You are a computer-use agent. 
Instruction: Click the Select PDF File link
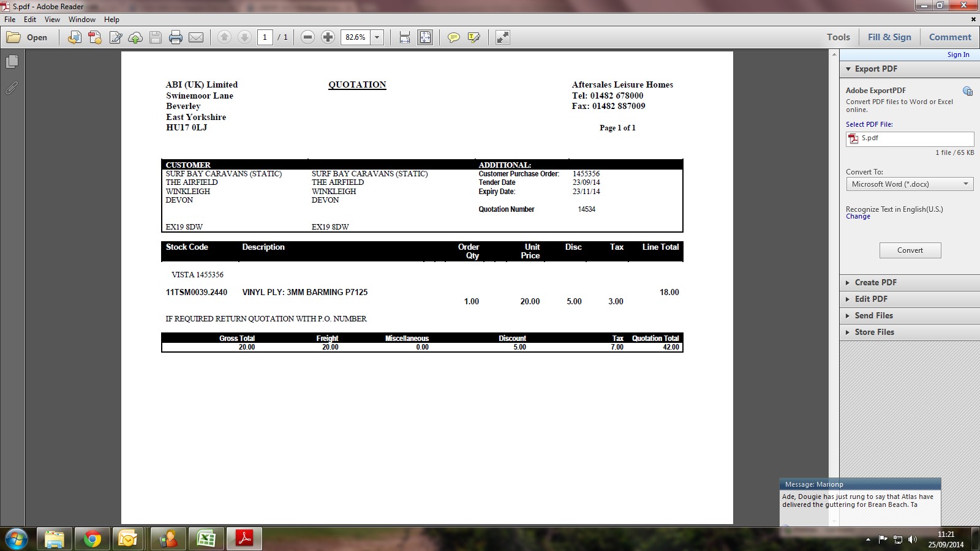(x=869, y=124)
